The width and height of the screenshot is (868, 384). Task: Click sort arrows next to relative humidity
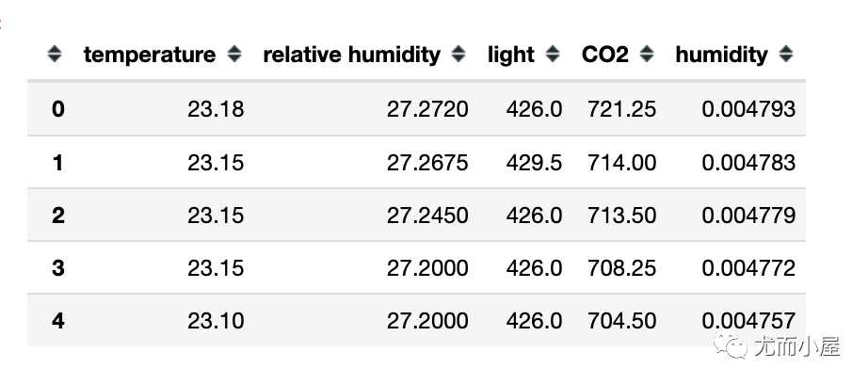458,55
